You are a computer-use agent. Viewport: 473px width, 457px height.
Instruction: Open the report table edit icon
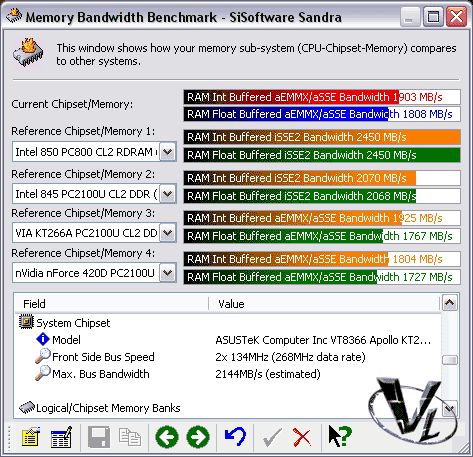(x=61, y=437)
